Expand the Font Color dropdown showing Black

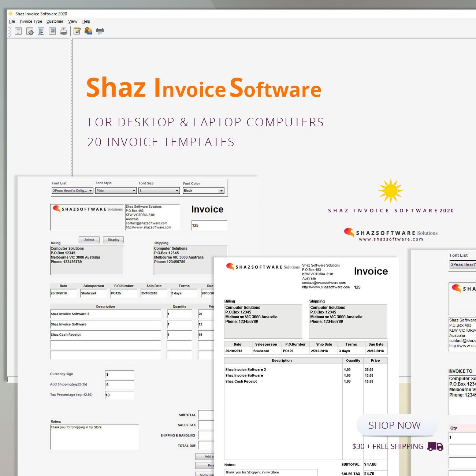click(x=204, y=191)
